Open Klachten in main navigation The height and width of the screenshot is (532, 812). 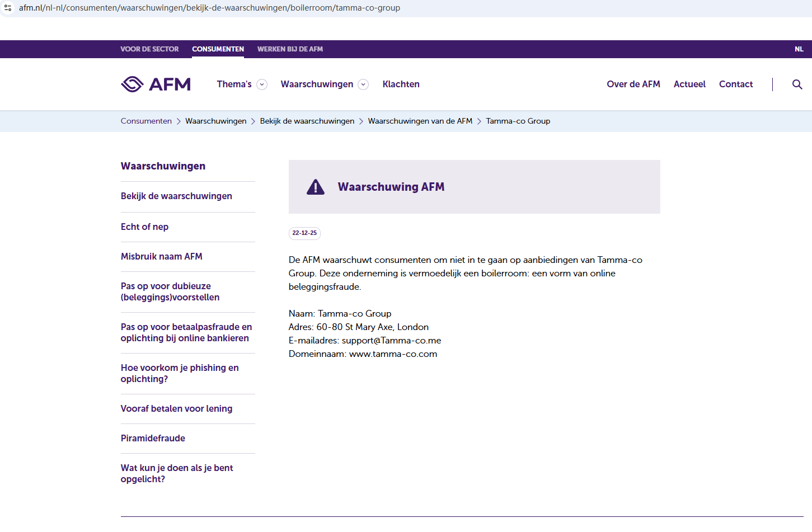point(401,84)
